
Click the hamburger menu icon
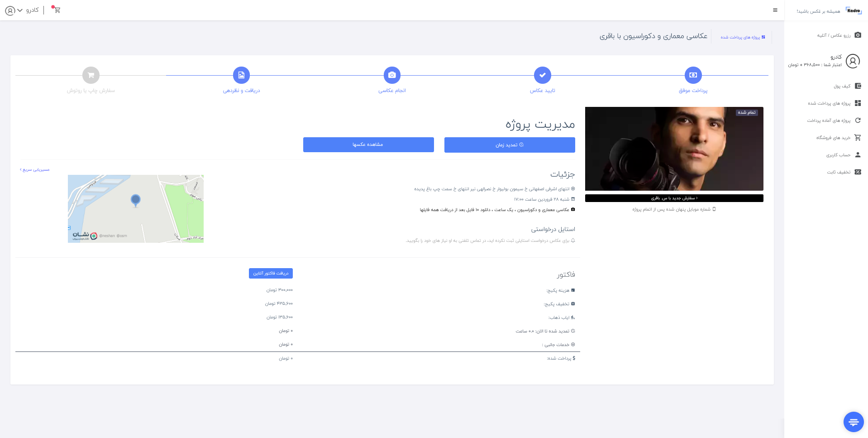775,10
